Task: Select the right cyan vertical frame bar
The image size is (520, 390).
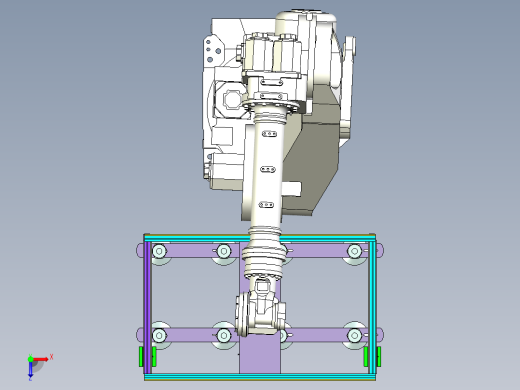Action: pyautogui.click(x=372, y=307)
